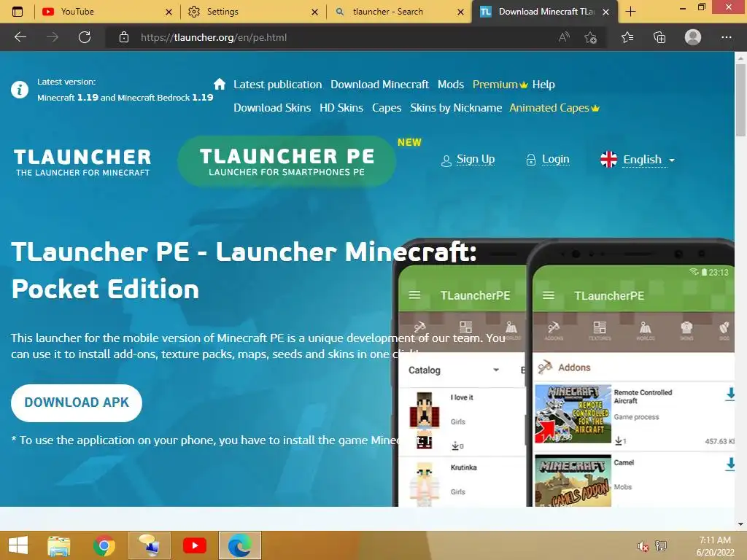
Task: Open the browser profile avatar
Action: (693, 37)
